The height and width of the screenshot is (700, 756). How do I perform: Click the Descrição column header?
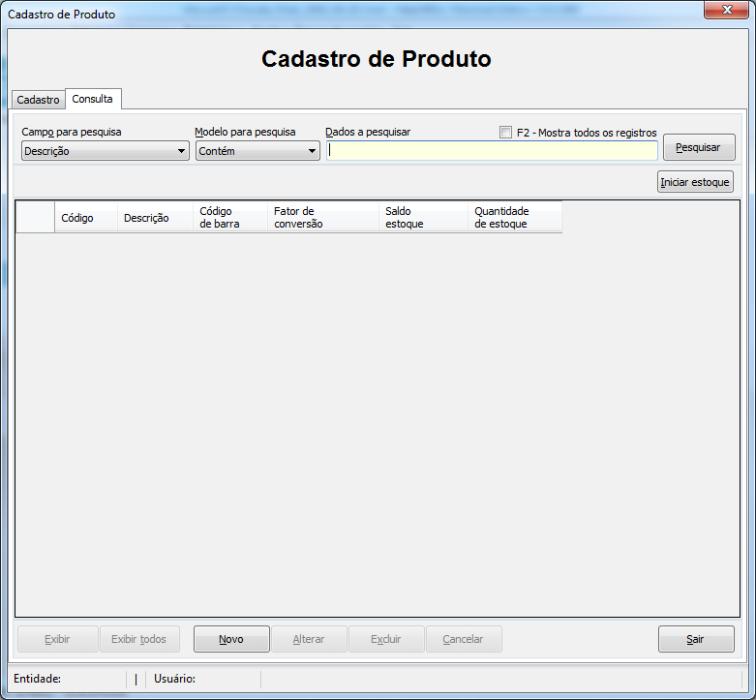155,218
